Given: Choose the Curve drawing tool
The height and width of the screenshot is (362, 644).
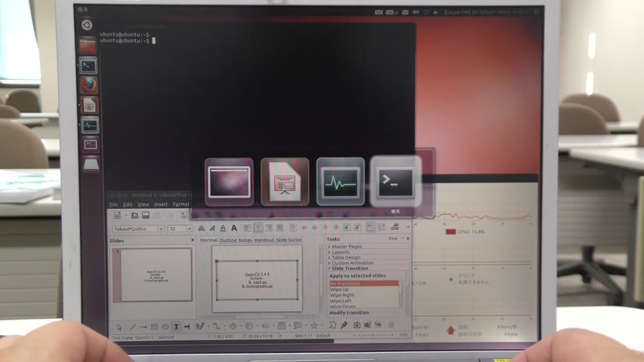Looking at the screenshot, I should click(200, 327).
